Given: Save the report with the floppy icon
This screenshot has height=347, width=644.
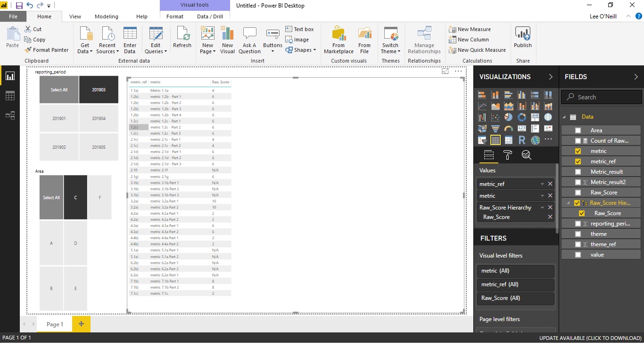Looking at the screenshot, I should 19,6.
